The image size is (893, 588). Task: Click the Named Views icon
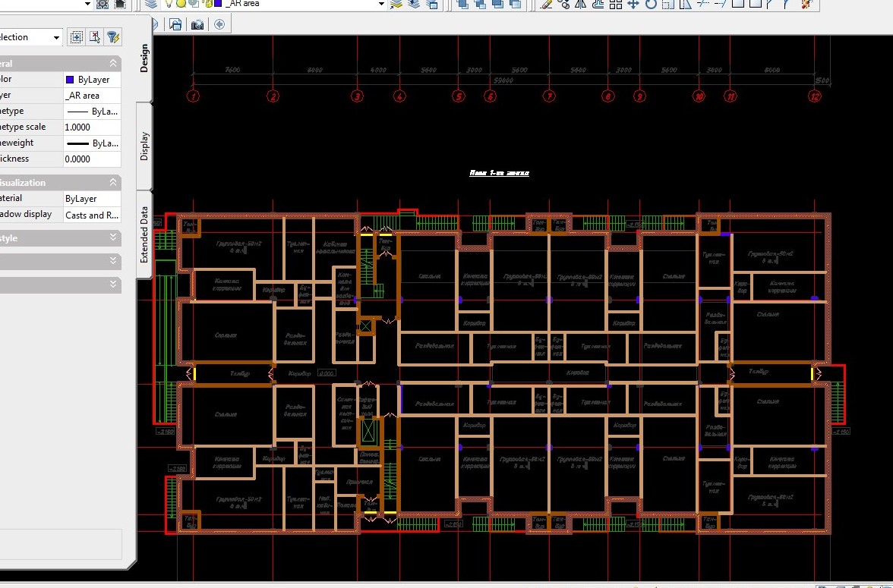[x=175, y=24]
